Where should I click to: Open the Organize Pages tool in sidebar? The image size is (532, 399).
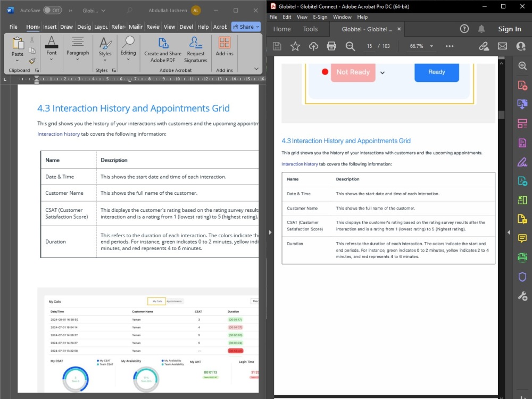[x=522, y=123]
